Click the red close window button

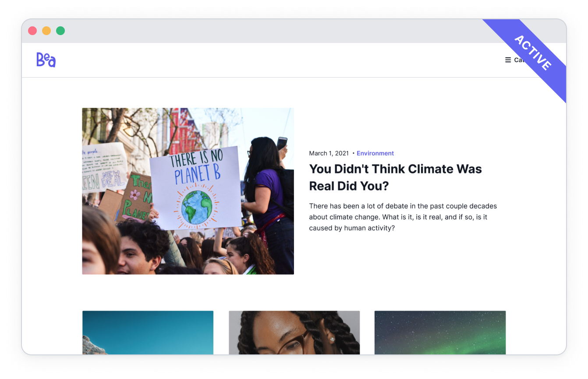click(32, 31)
